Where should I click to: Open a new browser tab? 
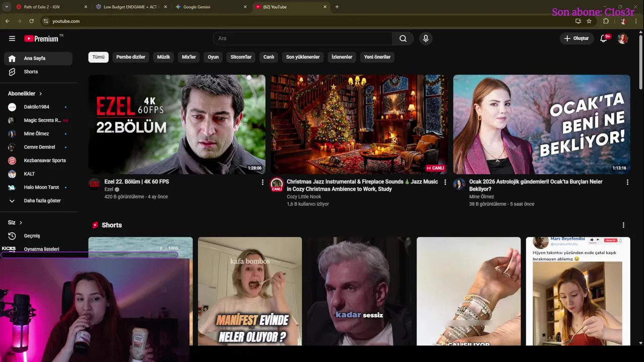pos(337,7)
